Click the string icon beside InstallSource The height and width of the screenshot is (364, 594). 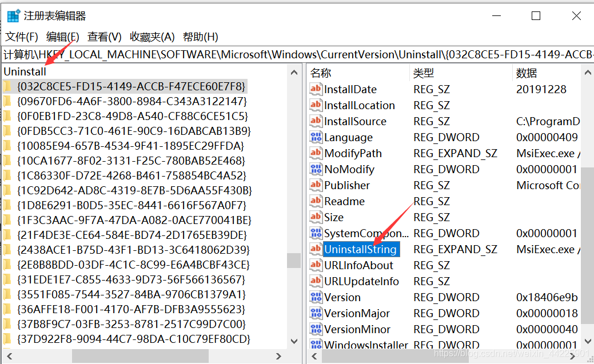coord(316,121)
